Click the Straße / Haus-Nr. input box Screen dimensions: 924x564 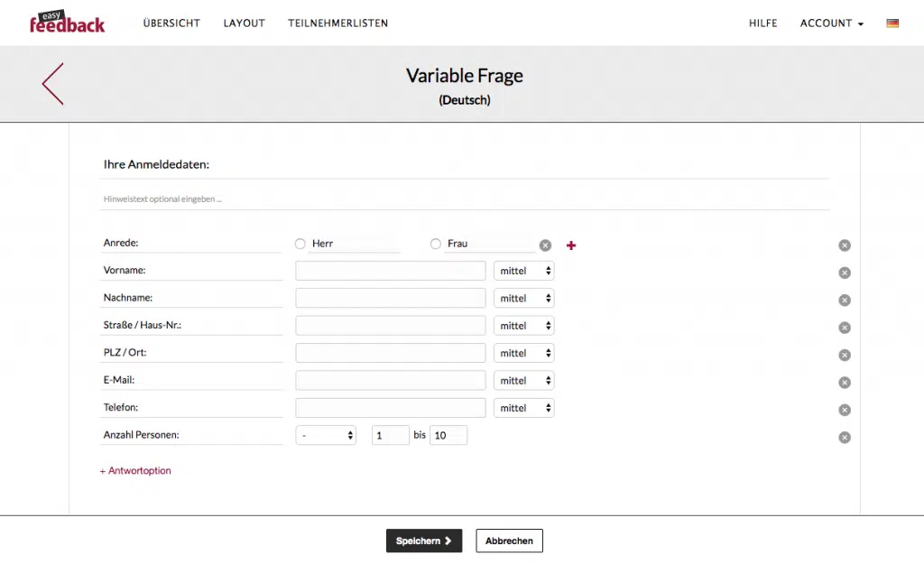click(x=391, y=326)
